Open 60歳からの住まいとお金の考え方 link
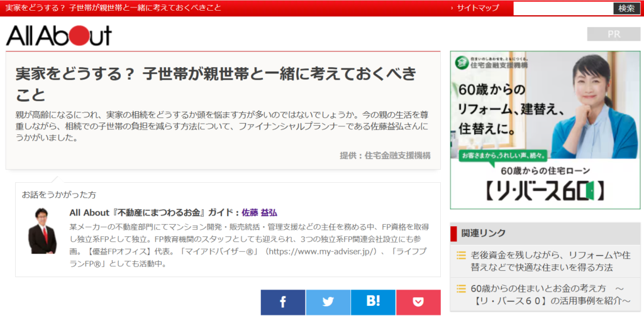644x316 pixels. tap(547, 295)
